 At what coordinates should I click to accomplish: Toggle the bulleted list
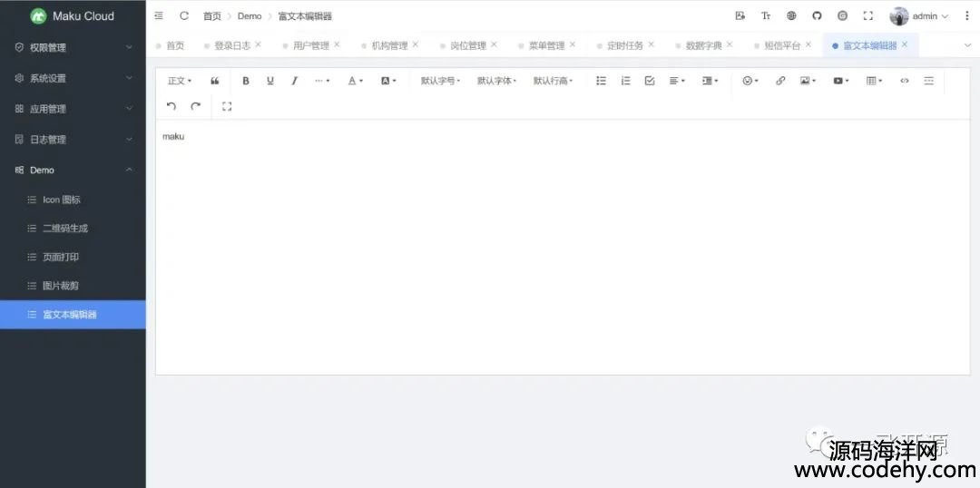click(x=601, y=81)
